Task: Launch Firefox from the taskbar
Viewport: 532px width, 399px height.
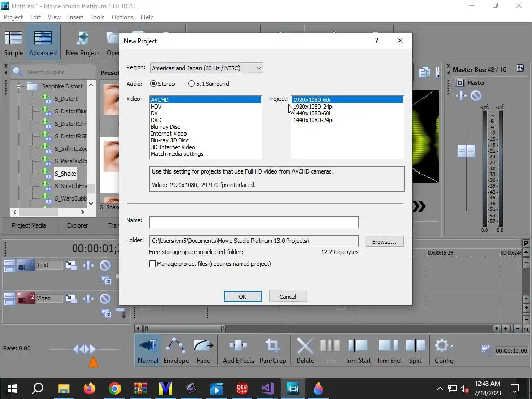Action: tap(89, 389)
